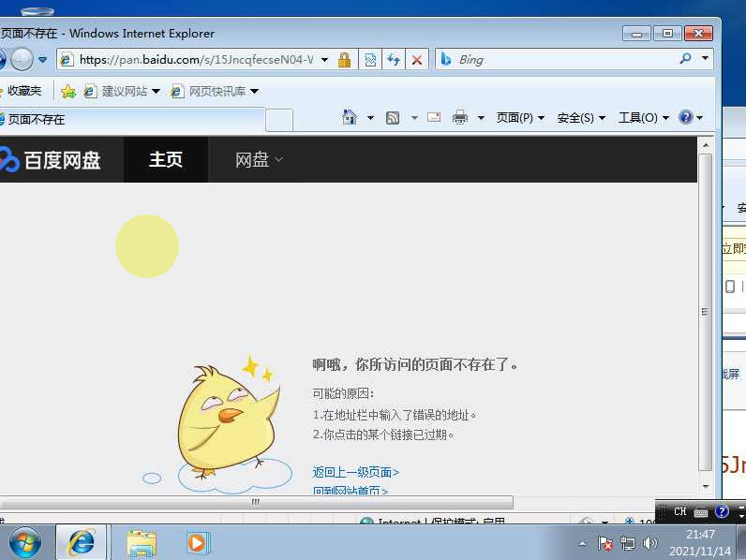Click the Bing search magnifier icon

685,58
